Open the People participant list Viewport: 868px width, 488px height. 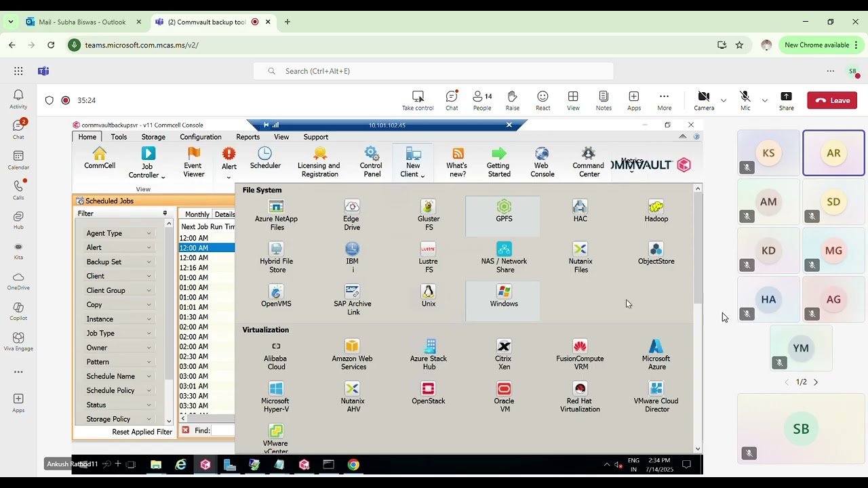482,100
